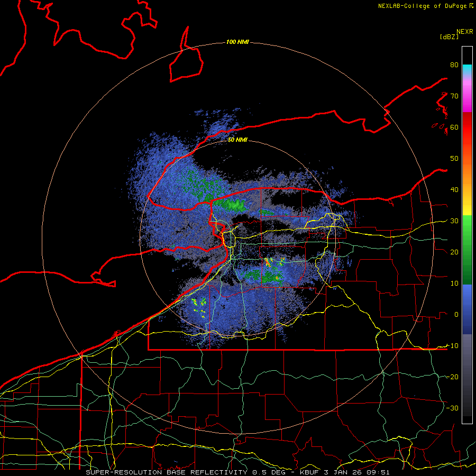This screenshot has width=476, height=476.
Task: Click the -20 value on dBZ scale
Action: 452,377
